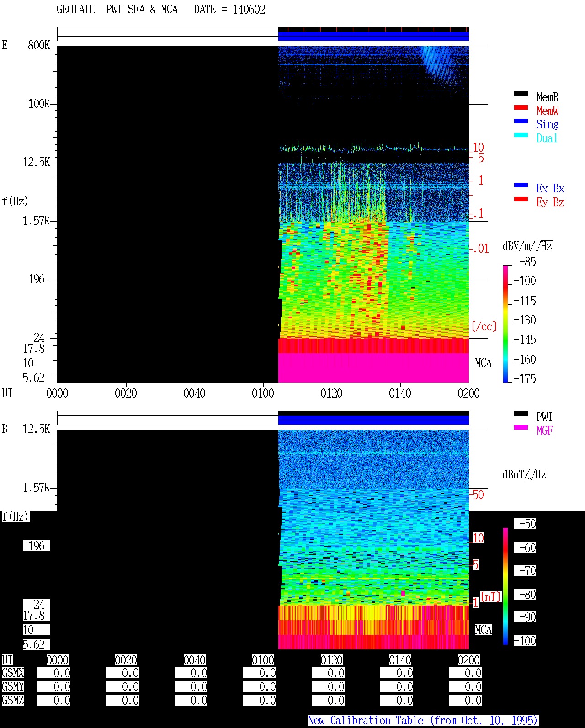Click the MCA label beside B panel
This screenshot has width=585, height=728.
point(483,630)
